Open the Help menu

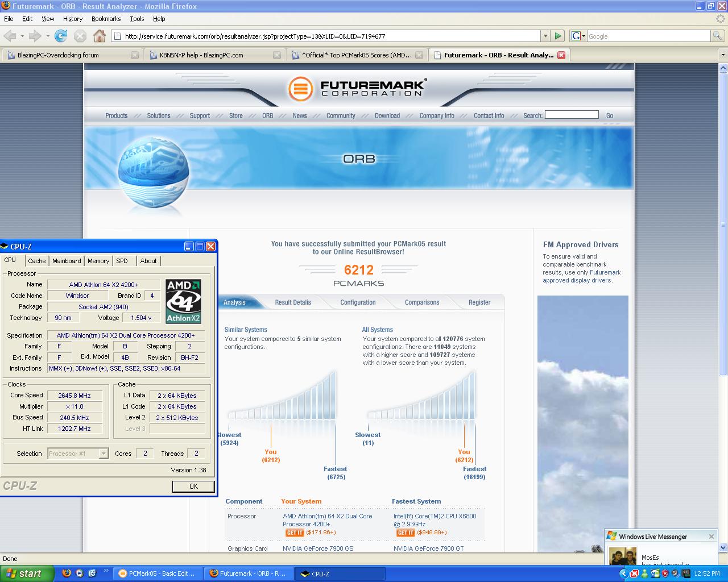tap(159, 19)
